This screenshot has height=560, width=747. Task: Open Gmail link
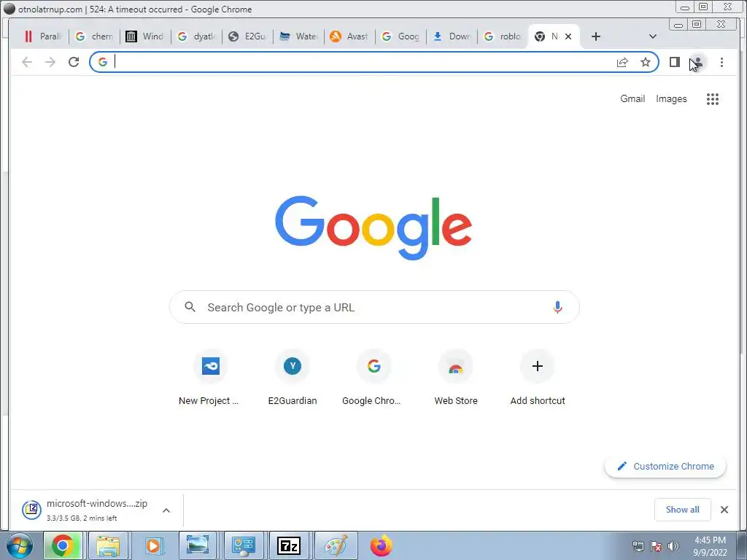(x=632, y=98)
